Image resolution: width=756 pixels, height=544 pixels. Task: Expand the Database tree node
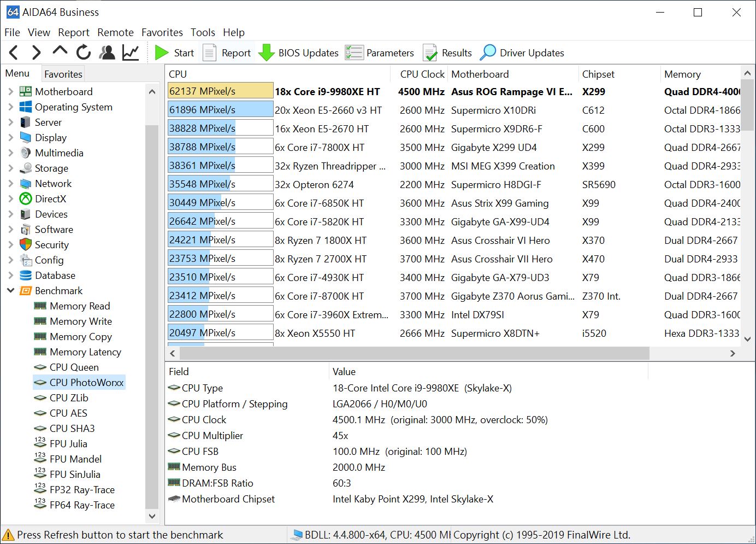(x=10, y=275)
